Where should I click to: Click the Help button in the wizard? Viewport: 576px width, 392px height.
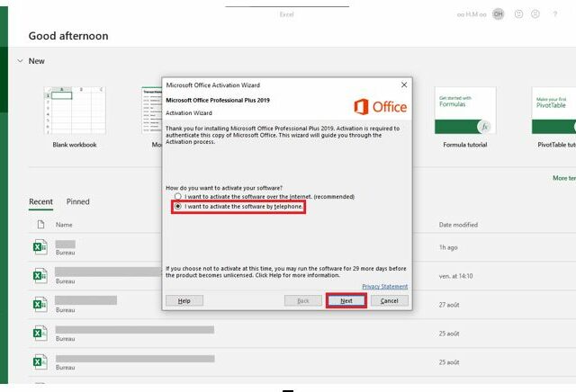[x=184, y=300]
